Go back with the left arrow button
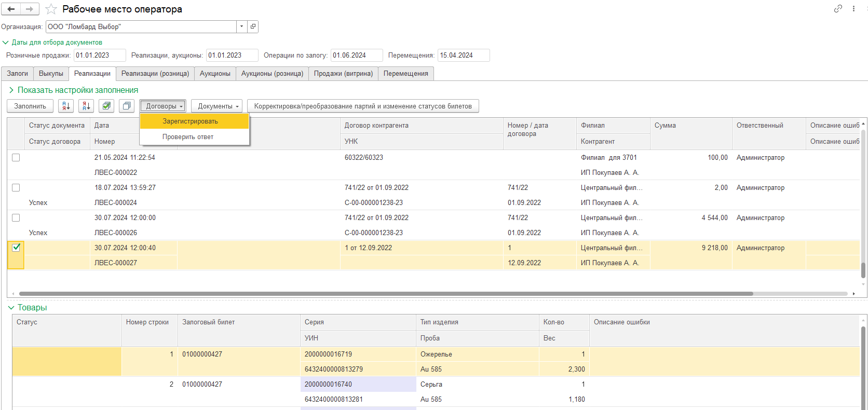 [11, 9]
